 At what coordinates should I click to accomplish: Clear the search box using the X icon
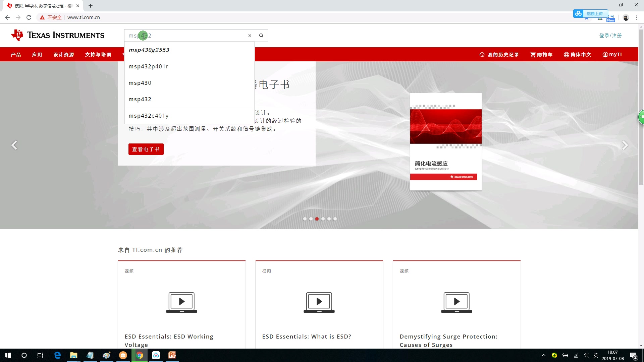250,35
